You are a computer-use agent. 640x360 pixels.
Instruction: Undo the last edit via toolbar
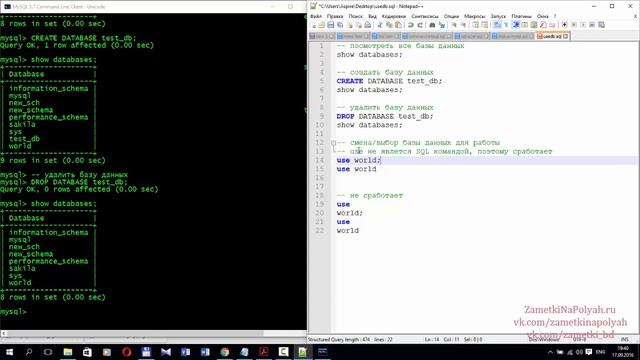[x=411, y=25]
